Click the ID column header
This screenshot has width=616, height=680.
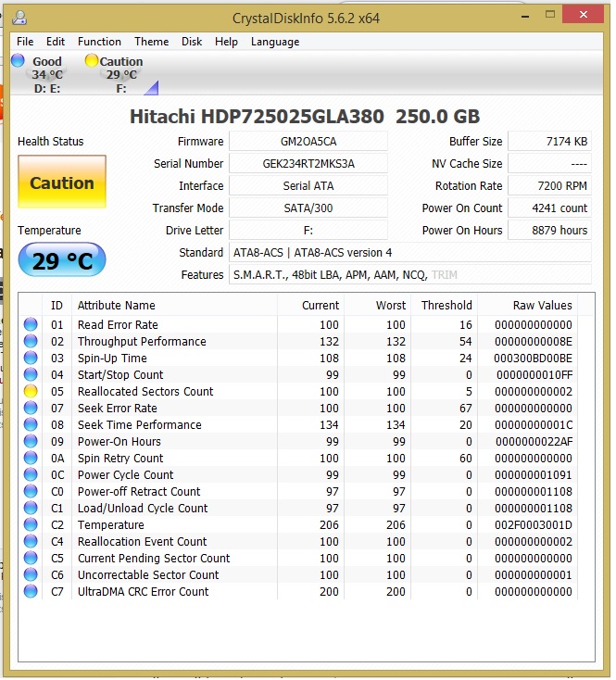[57, 306]
